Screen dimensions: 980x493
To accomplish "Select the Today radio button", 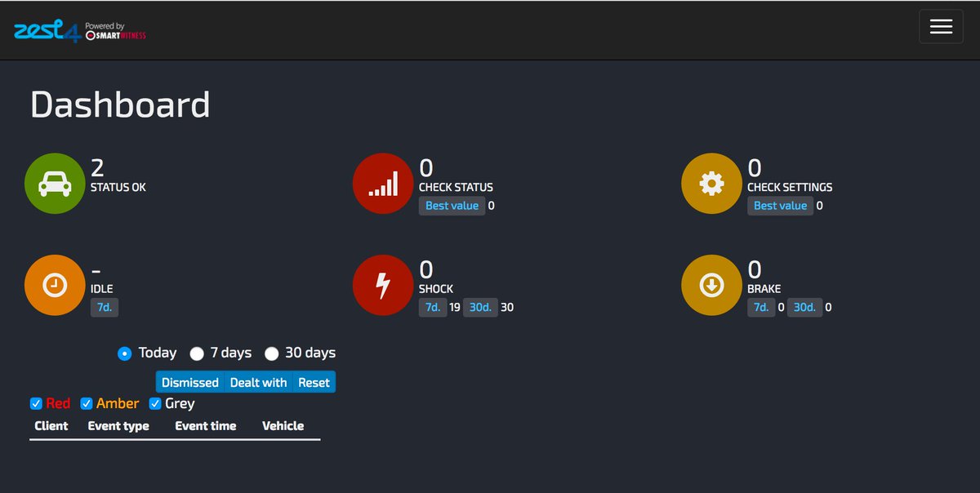I will pos(125,353).
